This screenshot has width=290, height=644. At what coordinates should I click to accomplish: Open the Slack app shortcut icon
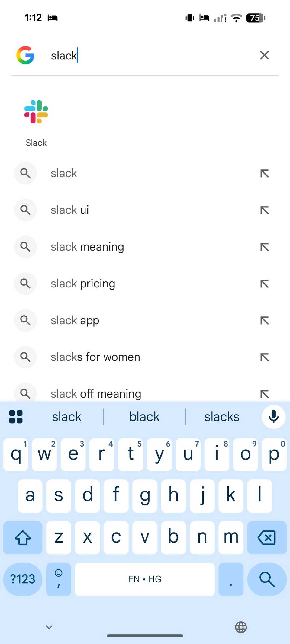pos(36,112)
